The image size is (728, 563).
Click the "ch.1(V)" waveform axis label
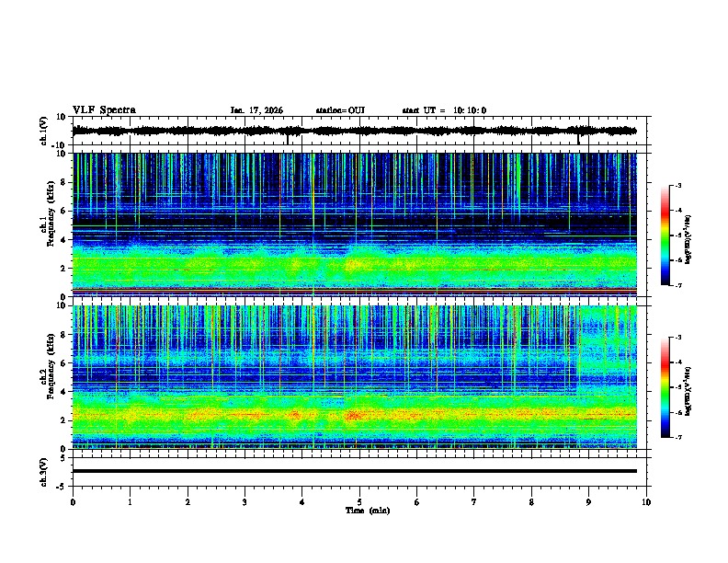click(x=44, y=131)
